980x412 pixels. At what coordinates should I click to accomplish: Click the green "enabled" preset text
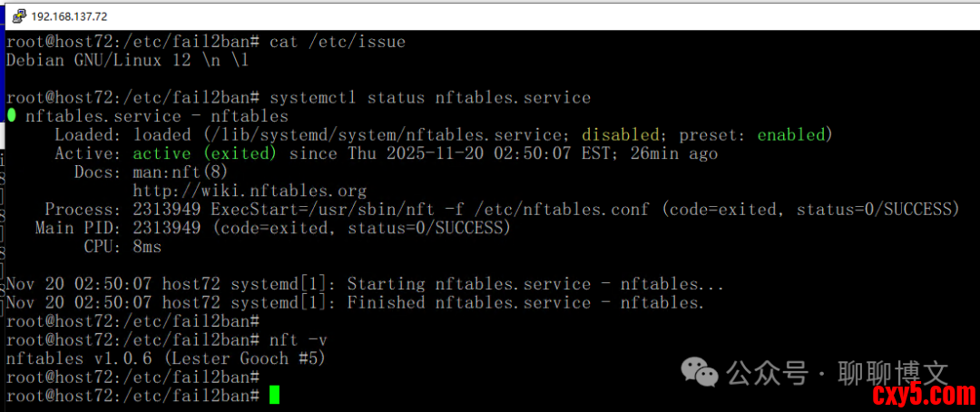click(790, 135)
